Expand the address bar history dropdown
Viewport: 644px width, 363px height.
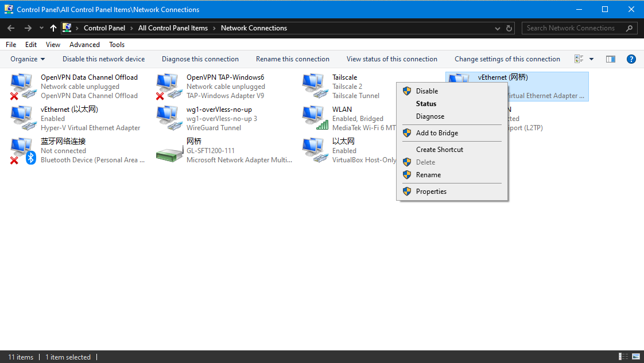498,28
